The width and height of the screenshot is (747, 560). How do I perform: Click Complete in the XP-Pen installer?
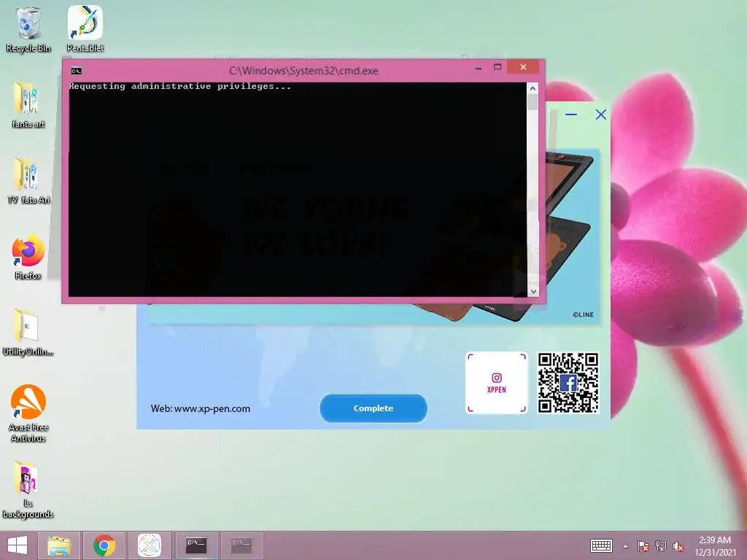click(x=373, y=408)
